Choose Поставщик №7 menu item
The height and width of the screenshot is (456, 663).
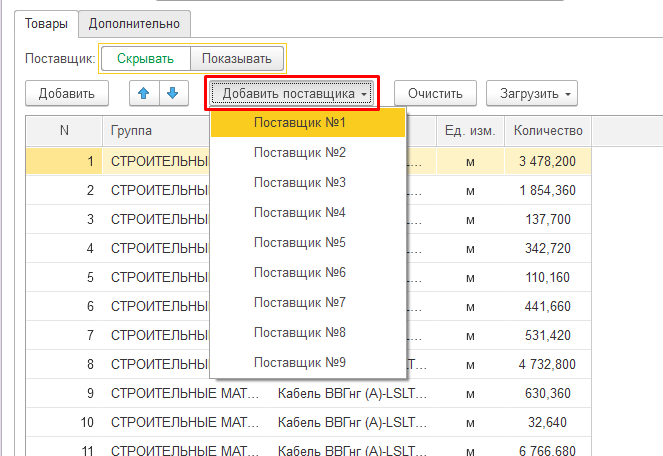click(x=299, y=302)
